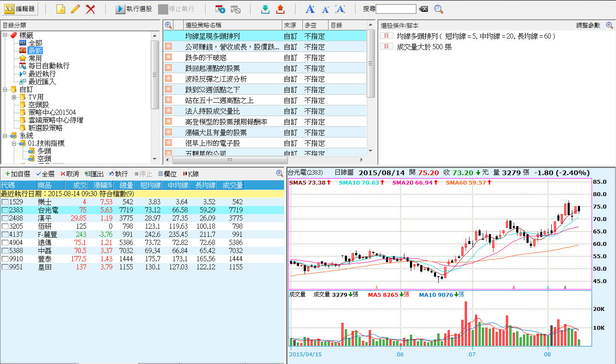Image resolution: width=616 pixels, height=364 pixels.
Task: Select the checkbox beside 9910 豐泰
Action: point(5,259)
